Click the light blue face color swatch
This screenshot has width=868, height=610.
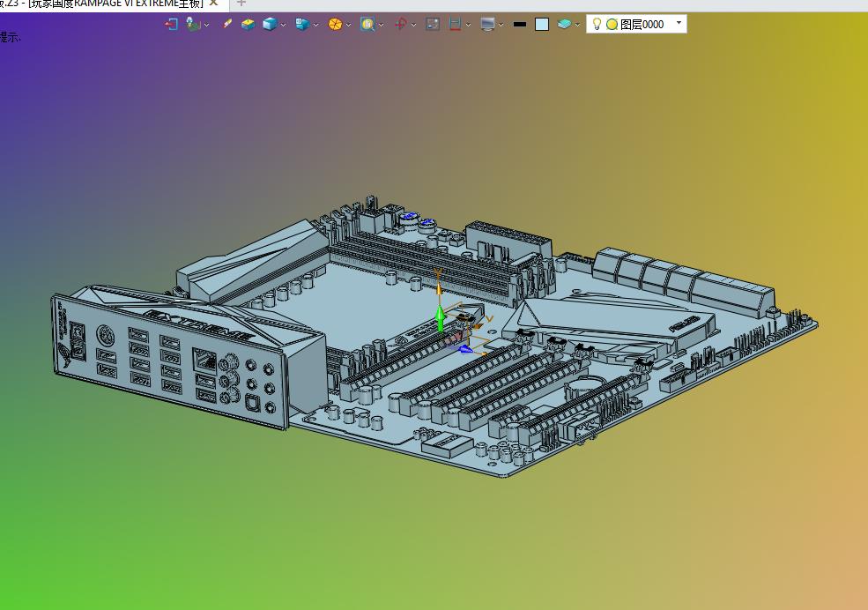[542, 25]
